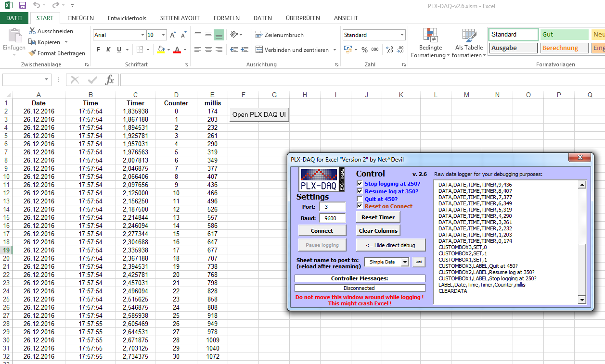Open the DATEI tab
The image size is (605, 364).
click(x=14, y=18)
